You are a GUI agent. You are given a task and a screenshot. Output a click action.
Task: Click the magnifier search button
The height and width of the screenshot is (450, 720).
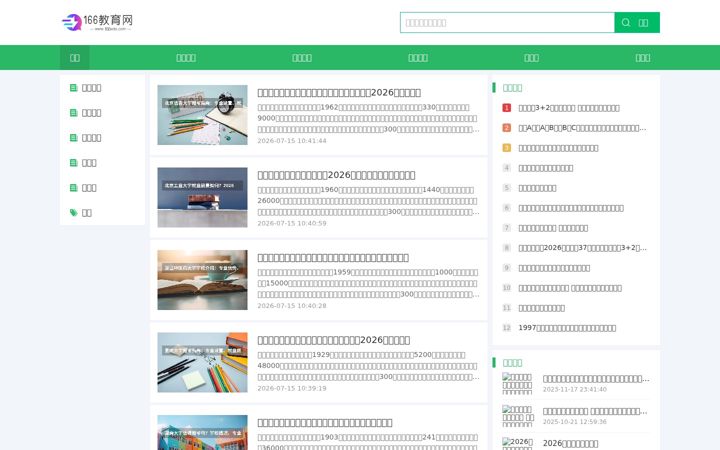[x=637, y=22]
